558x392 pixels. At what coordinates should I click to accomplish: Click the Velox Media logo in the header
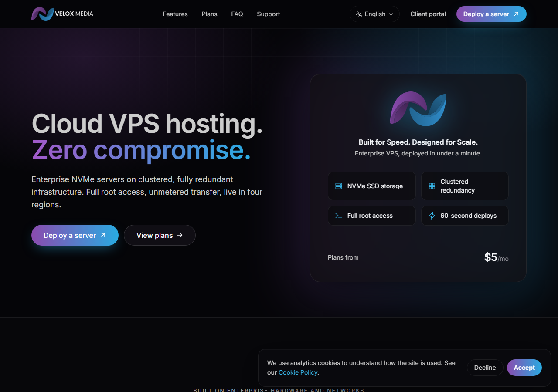62,14
